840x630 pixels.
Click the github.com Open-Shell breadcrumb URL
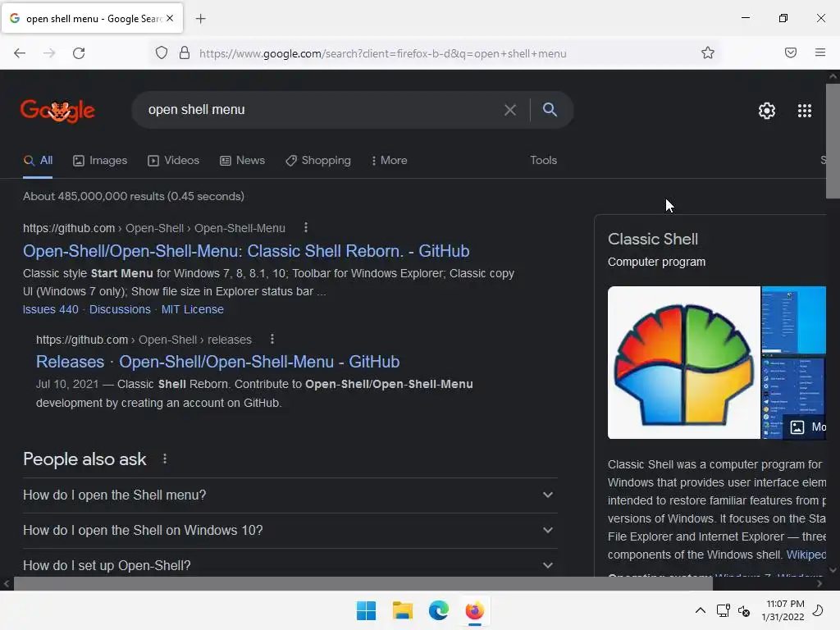(153, 228)
